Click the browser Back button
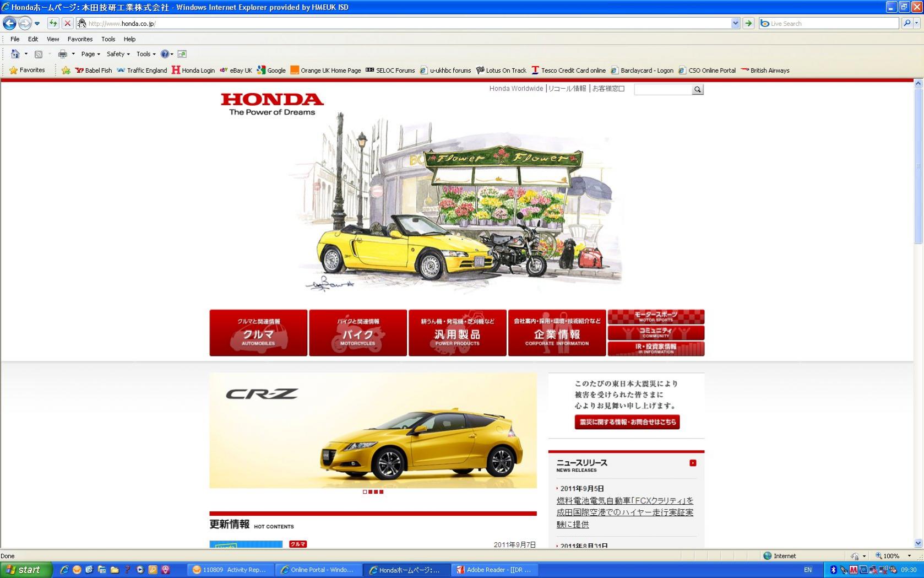The image size is (924, 578). click(9, 23)
